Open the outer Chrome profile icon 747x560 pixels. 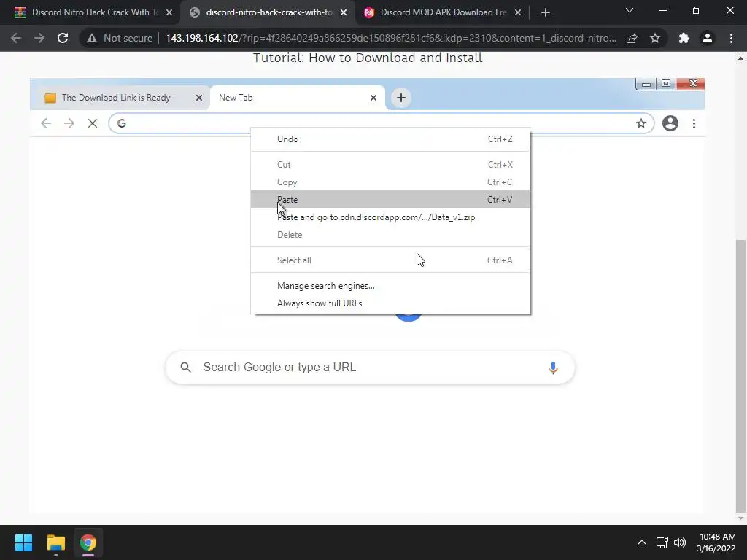[708, 38]
